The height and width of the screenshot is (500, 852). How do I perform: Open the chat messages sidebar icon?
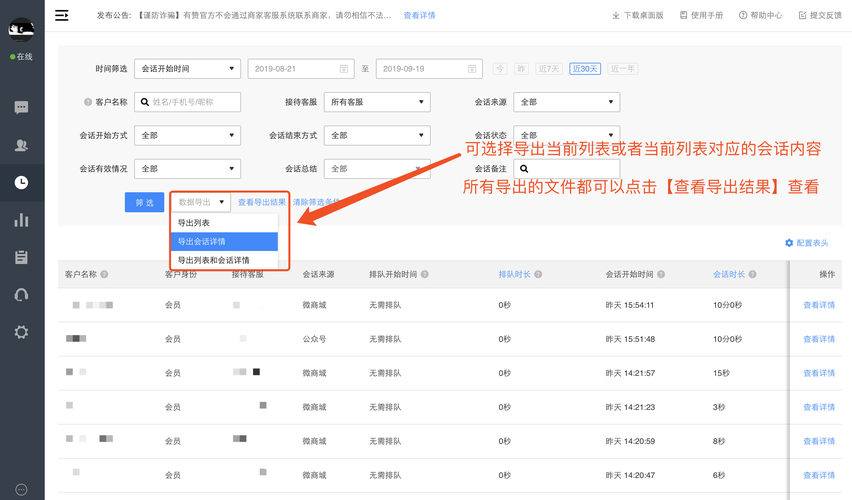point(21,108)
